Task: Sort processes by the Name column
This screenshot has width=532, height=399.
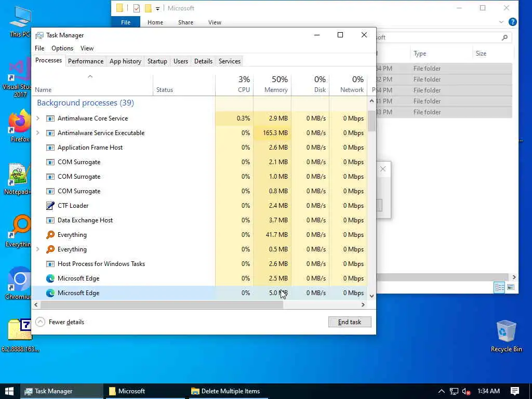Action: 92,85
